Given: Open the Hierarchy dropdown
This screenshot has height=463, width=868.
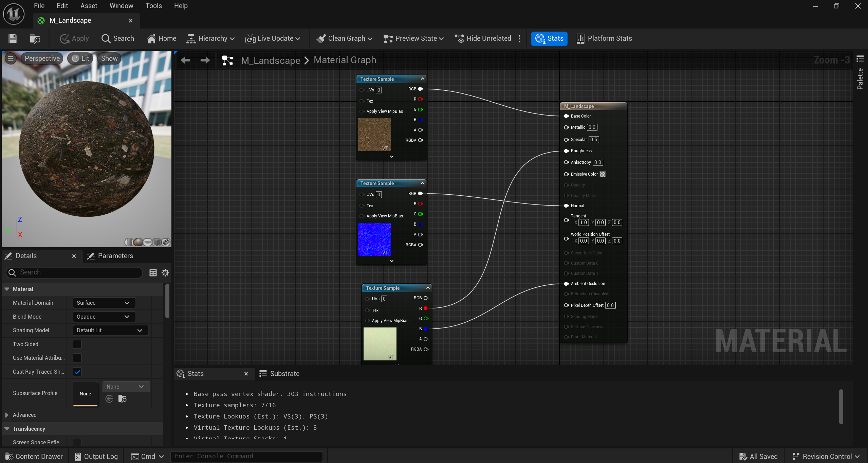Looking at the screenshot, I should [210, 38].
